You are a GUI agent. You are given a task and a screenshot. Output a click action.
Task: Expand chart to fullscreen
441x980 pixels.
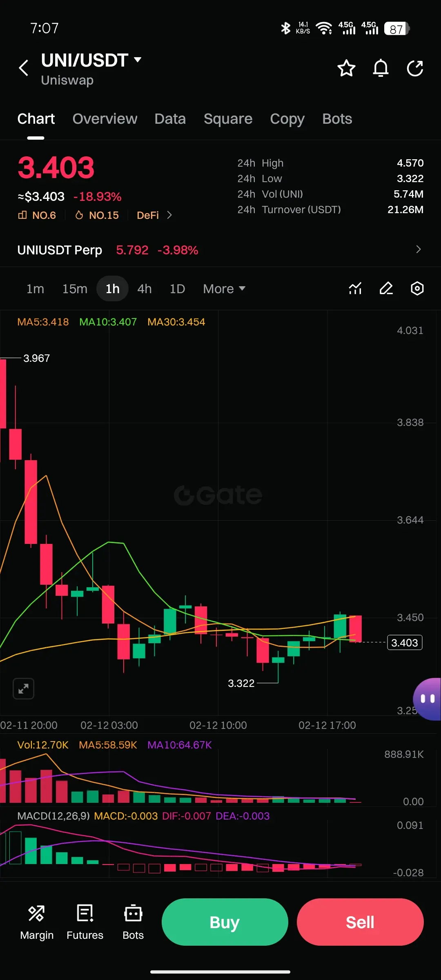point(24,689)
